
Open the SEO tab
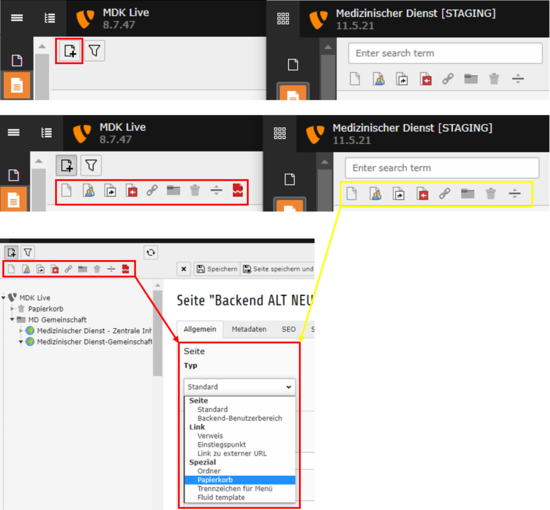[x=288, y=329]
